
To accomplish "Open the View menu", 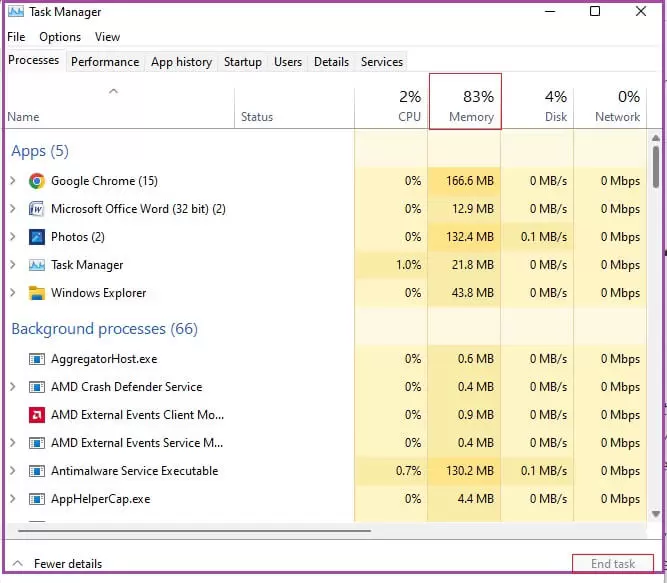I will 107,37.
